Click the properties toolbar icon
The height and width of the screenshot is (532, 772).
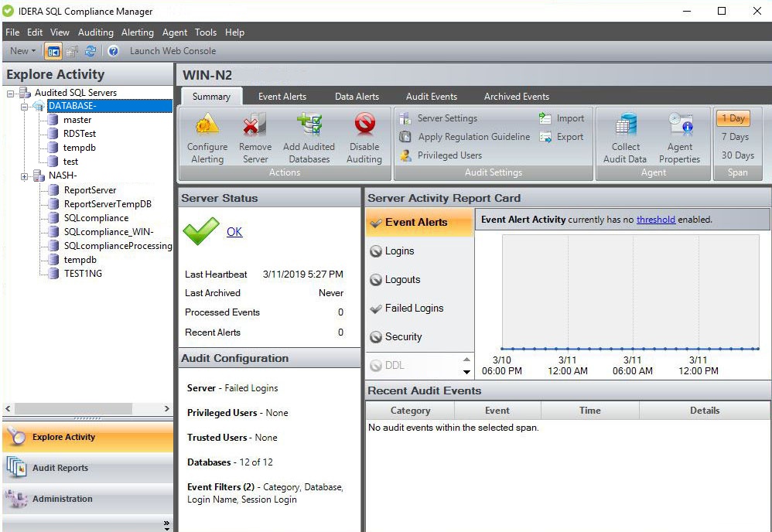73,51
